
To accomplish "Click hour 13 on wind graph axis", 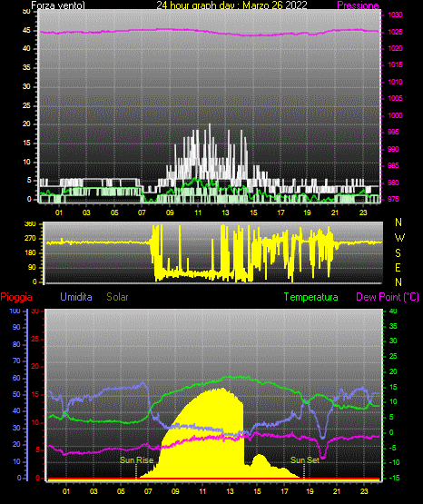I will 225,212.
